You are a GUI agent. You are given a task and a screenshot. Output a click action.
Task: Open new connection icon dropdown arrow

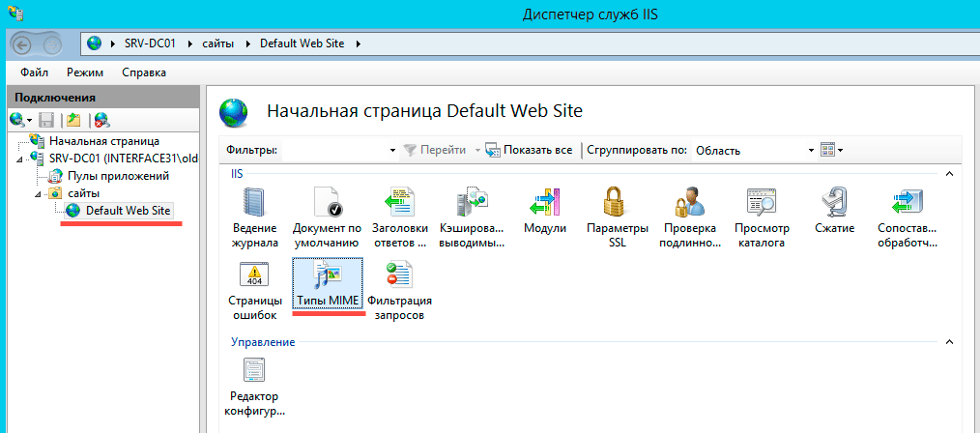[29, 120]
